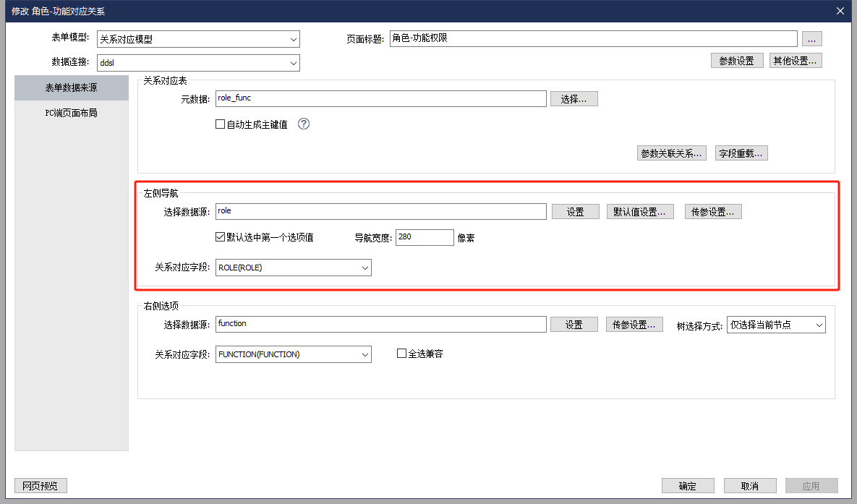Expand the 数据连接 ddsl dropdown
Viewport: 857px width, 504px height.
(198, 64)
